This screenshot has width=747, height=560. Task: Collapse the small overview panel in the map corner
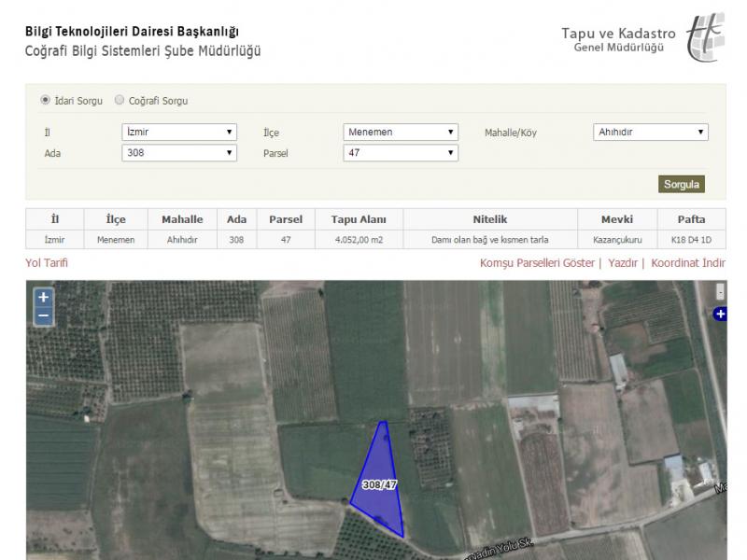click(x=720, y=292)
